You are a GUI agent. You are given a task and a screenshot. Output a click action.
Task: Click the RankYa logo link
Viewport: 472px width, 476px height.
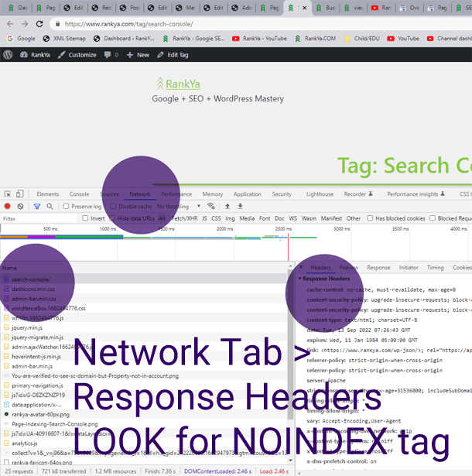coord(179,84)
